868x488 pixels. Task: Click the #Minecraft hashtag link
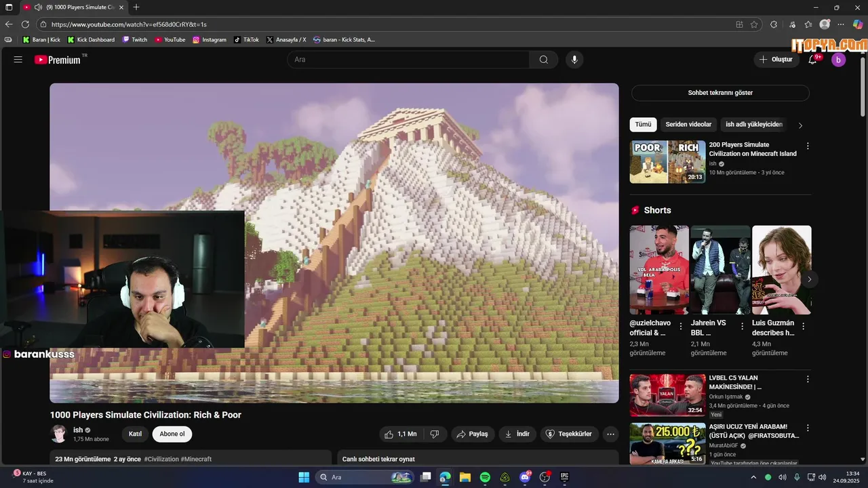pos(196,459)
